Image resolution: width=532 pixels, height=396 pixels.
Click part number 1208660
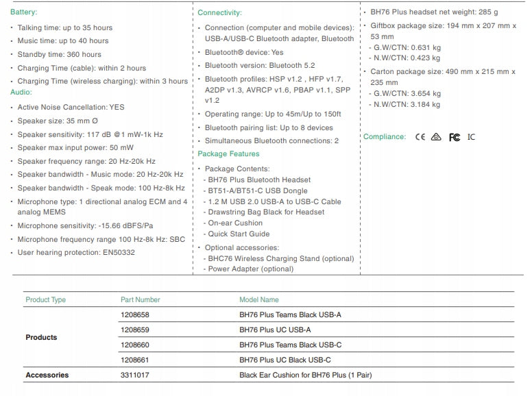134,345
